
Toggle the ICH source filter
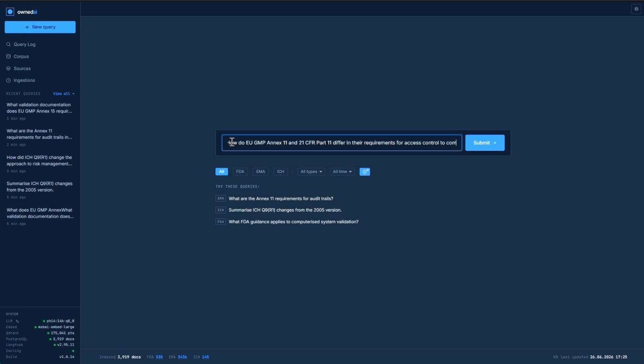coord(281,171)
